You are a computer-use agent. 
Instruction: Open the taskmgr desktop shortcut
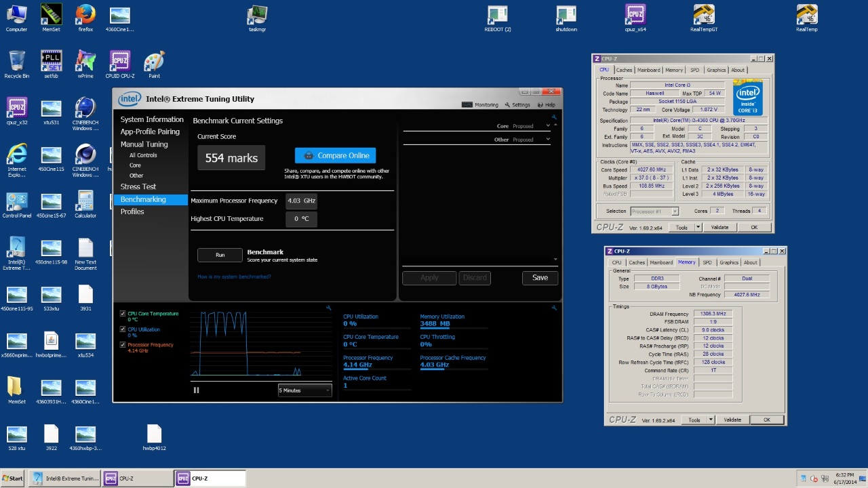pyautogui.click(x=257, y=18)
